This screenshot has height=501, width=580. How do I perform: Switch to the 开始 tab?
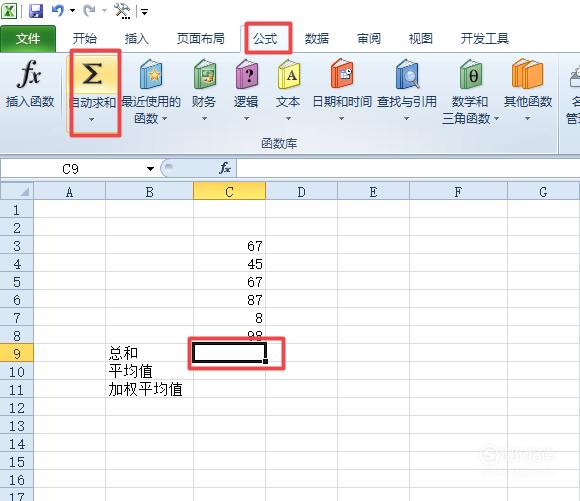(85, 38)
